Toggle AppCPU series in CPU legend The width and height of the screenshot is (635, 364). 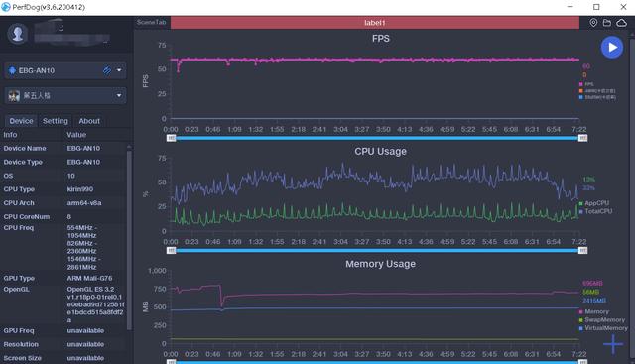(x=594, y=203)
